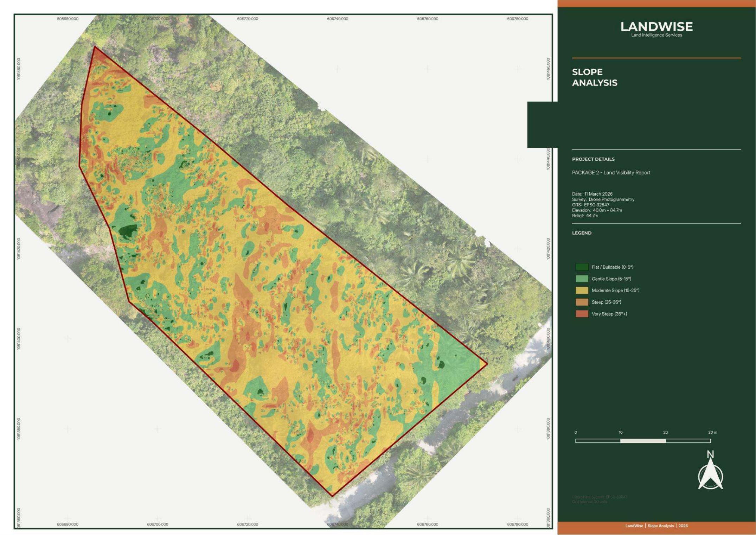Click the 'Flat / Buildable (0-5°)' legend label
This screenshot has height=535, width=756.
[613, 267]
